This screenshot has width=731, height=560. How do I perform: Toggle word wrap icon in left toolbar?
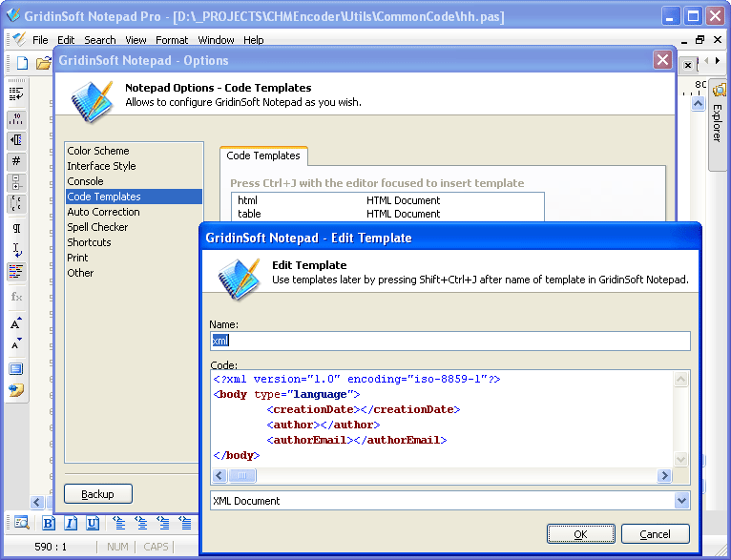pyautogui.click(x=16, y=94)
